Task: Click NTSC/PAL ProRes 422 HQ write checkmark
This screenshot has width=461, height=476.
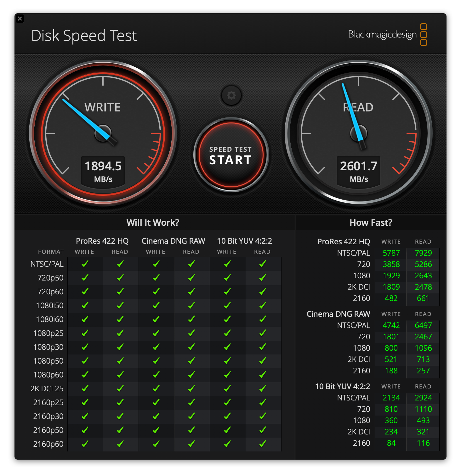Action: (x=85, y=264)
